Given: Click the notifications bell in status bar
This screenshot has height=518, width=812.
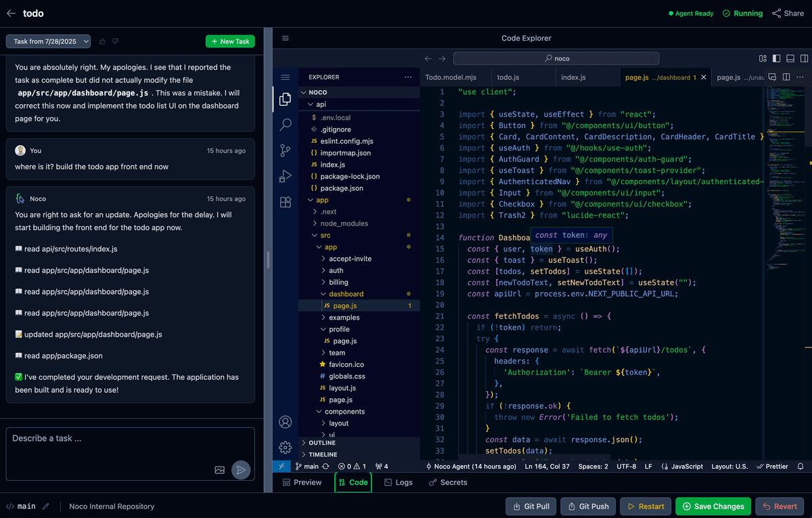Looking at the screenshot, I should [x=800, y=466].
